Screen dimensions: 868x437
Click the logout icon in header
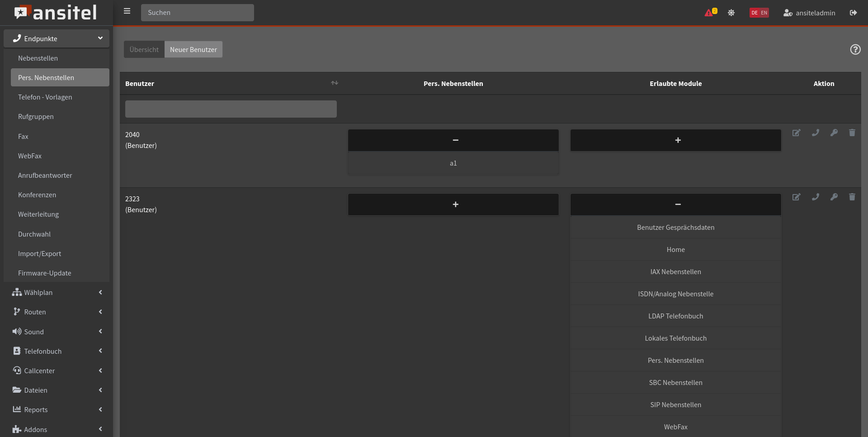pos(853,13)
